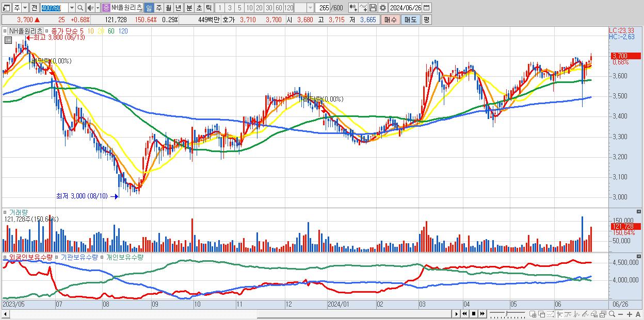Click the rewind double-arrow button
Image resolution: width=644 pixels, height=320 pixels.
[464, 314]
